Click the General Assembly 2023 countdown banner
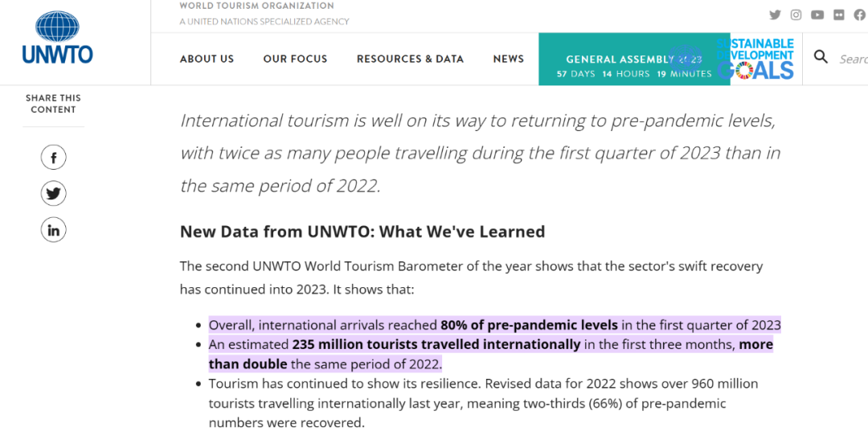This screenshot has height=444, width=868. click(619, 60)
